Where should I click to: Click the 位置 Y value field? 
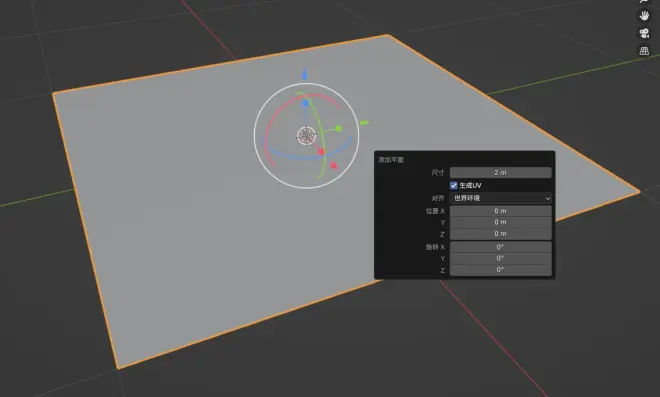click(500, 222)
